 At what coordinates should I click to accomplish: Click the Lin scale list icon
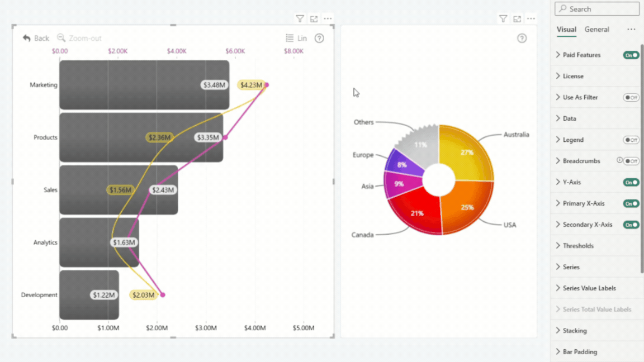pyautogui.click(x=290, y=38)
